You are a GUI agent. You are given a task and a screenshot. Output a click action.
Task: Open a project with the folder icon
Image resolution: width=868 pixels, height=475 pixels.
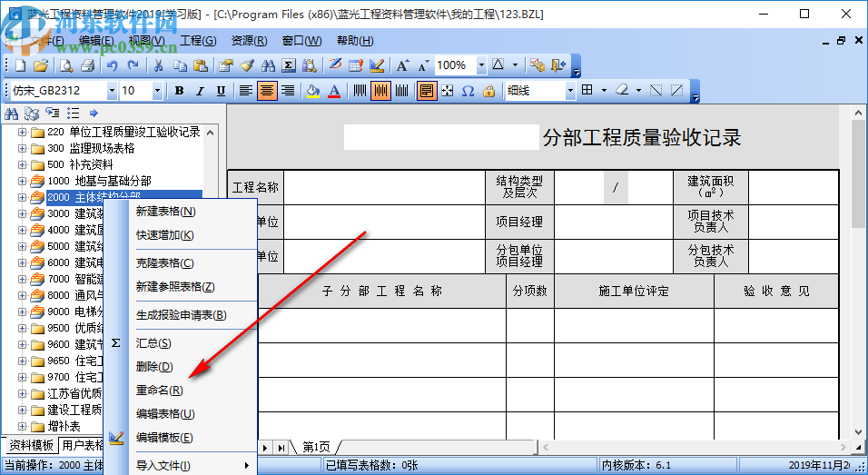(x=41, y=65)
